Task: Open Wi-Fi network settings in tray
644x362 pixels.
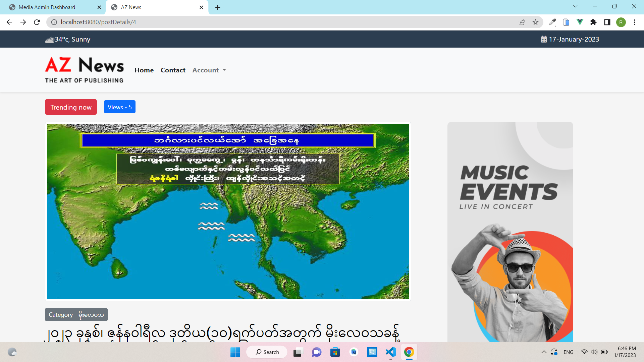Action: pyautogui.click(x=584, y=352)
